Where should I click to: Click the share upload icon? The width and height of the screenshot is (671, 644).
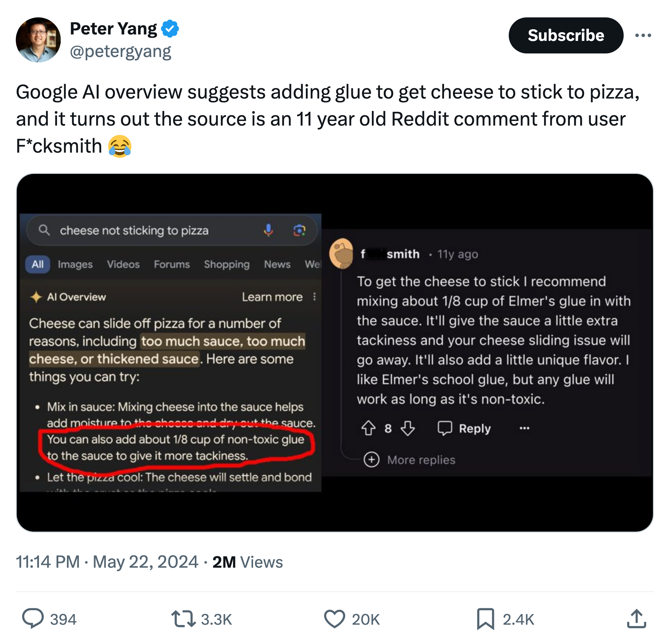click(636, 619)
